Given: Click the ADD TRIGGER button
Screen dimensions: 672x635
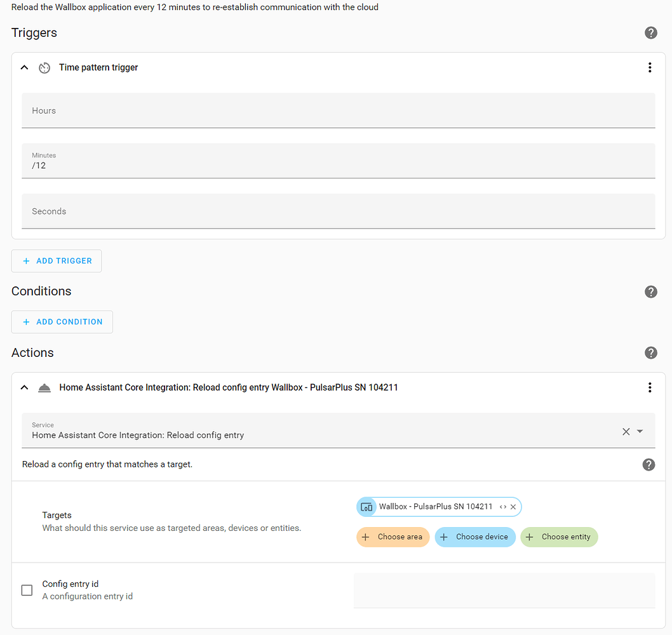Looking at the screenshot, I should tap(57, 261).
